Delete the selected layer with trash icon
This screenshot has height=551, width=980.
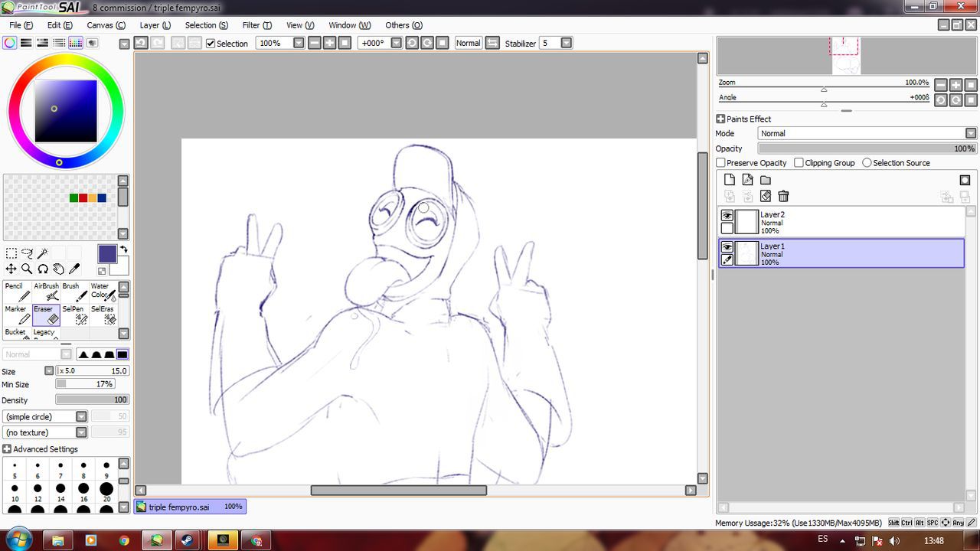pos(783,197)
